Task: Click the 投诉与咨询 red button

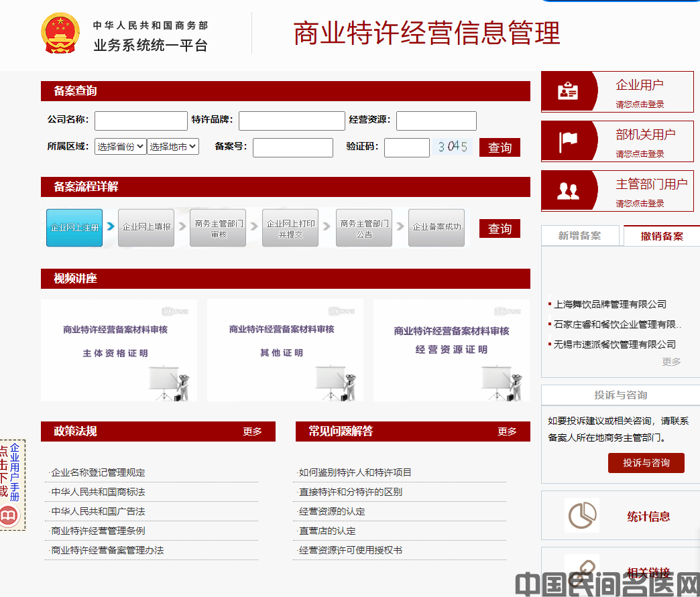Action: pyautogui.click(x=646, y=463)
